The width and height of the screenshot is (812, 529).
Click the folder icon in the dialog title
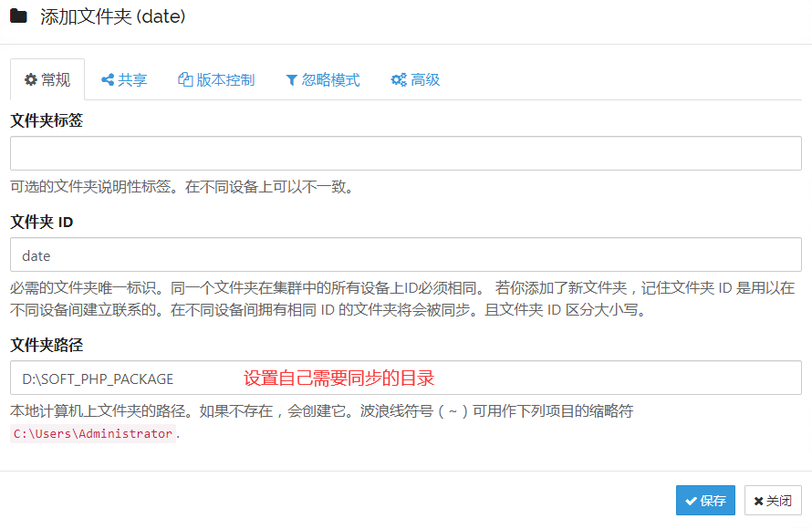pos(18,16)
